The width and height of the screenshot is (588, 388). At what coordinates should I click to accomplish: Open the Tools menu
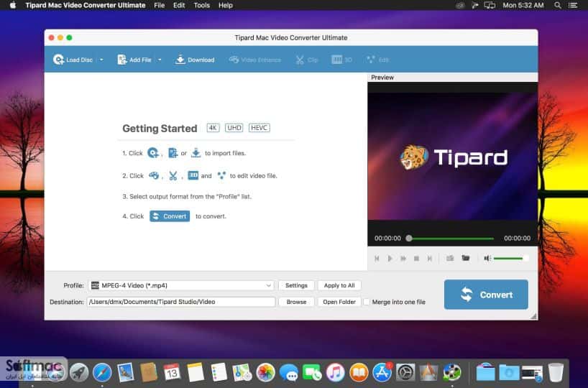(x=202, y=5)
